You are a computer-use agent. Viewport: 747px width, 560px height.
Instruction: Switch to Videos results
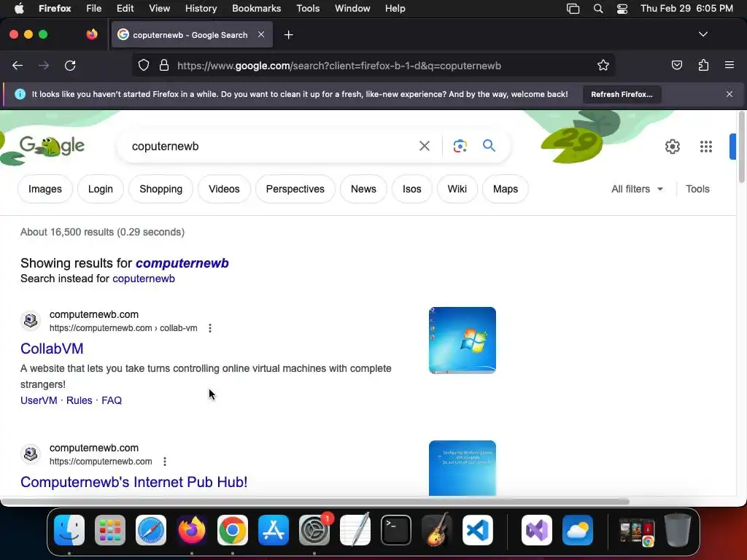click(224, 189)
